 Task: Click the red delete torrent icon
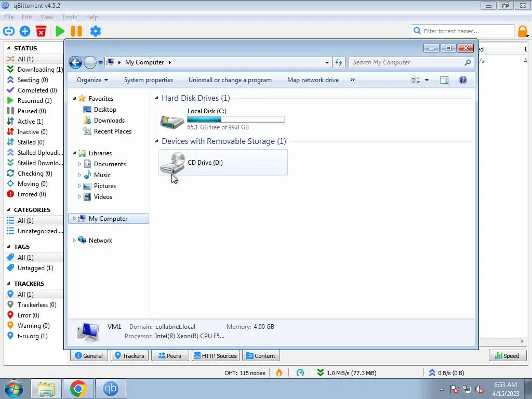coord(41,31)
